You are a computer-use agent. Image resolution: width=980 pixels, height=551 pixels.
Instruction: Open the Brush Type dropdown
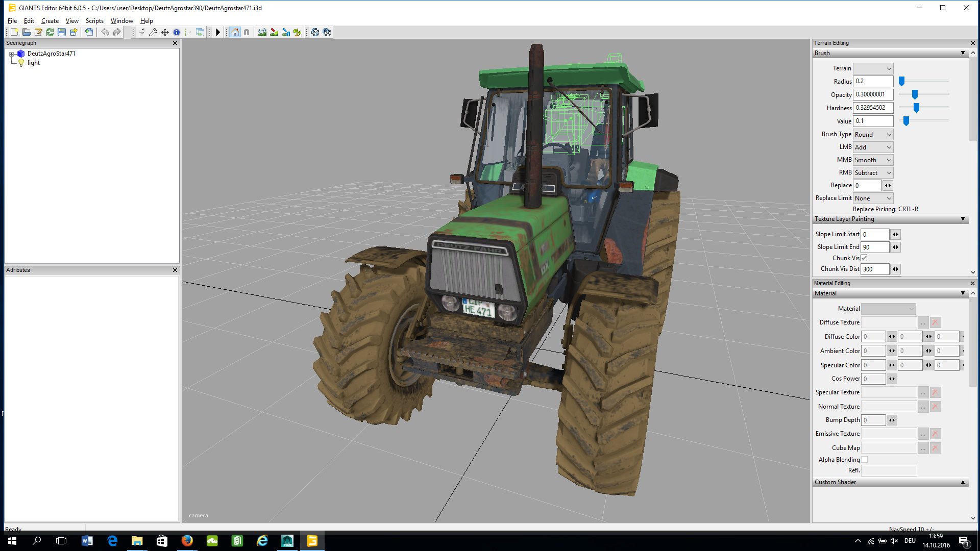coord(873,134)
